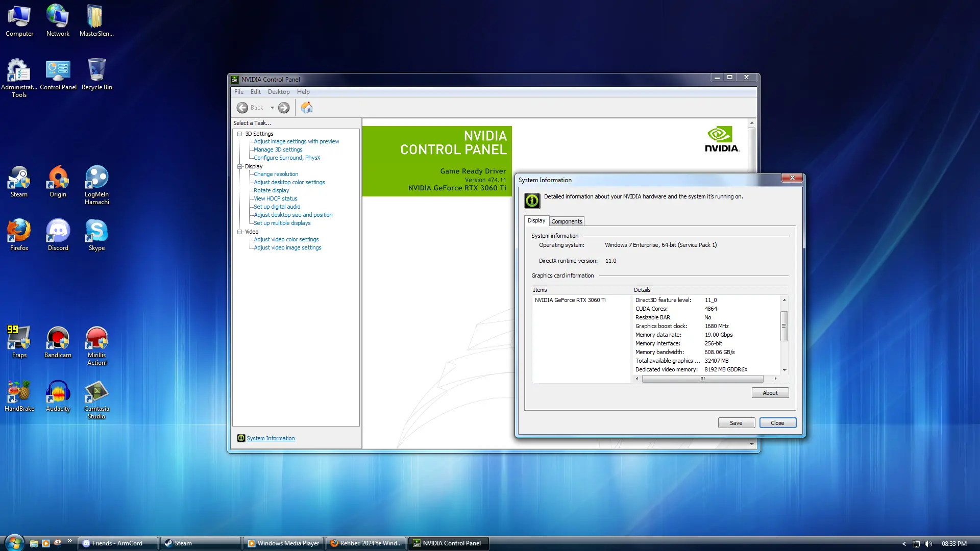Open Adjust desktop color settings
Viewport: 980px width, 551px height.
tap(289, 182)
